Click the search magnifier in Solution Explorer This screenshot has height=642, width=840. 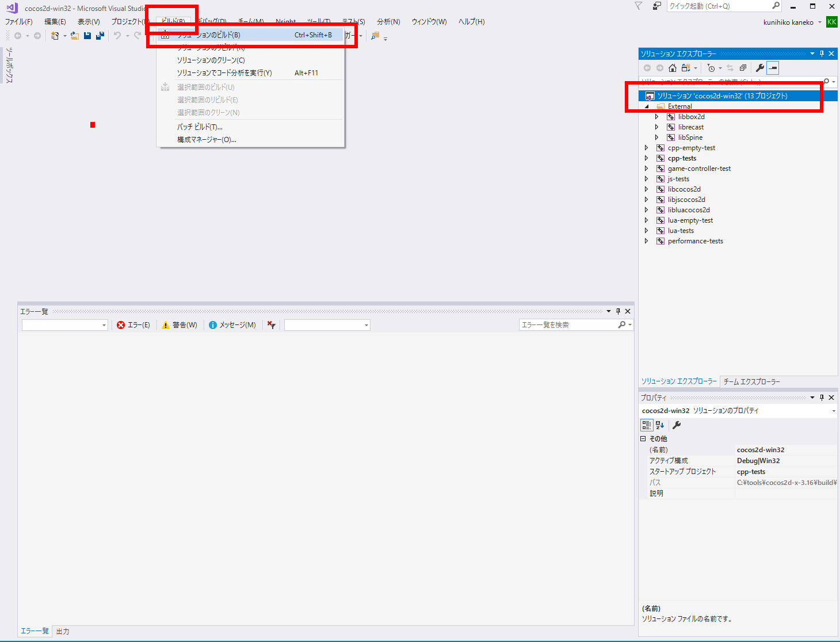[827, 82]
